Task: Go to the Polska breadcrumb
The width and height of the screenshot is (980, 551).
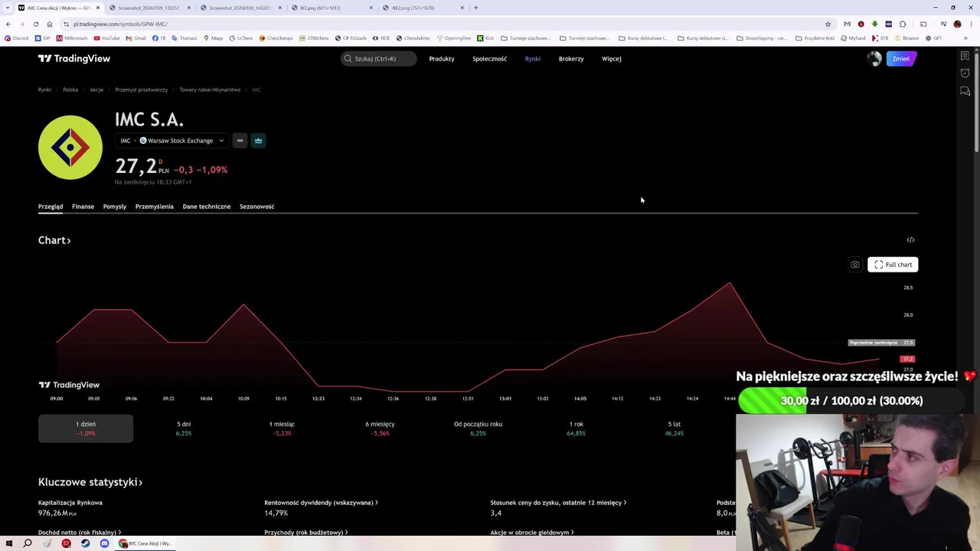Action: 70,90
